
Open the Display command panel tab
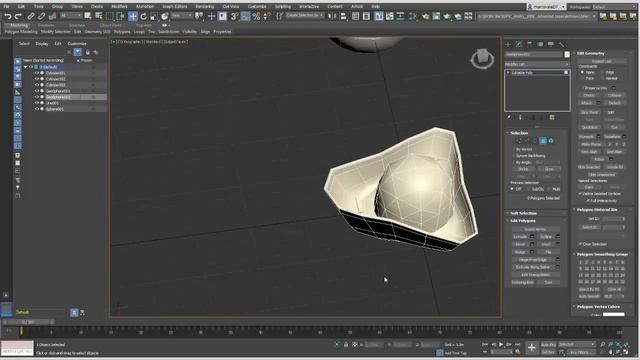[x=551, y=44]
